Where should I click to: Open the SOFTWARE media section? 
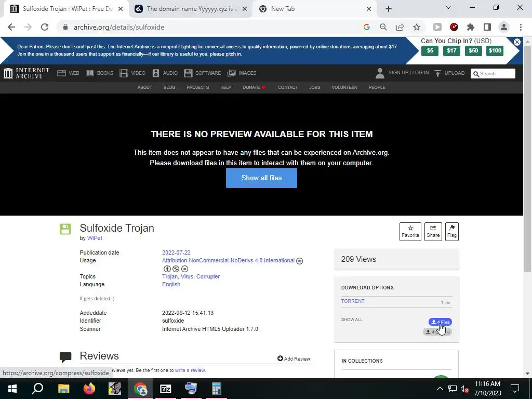click(202, 73)
